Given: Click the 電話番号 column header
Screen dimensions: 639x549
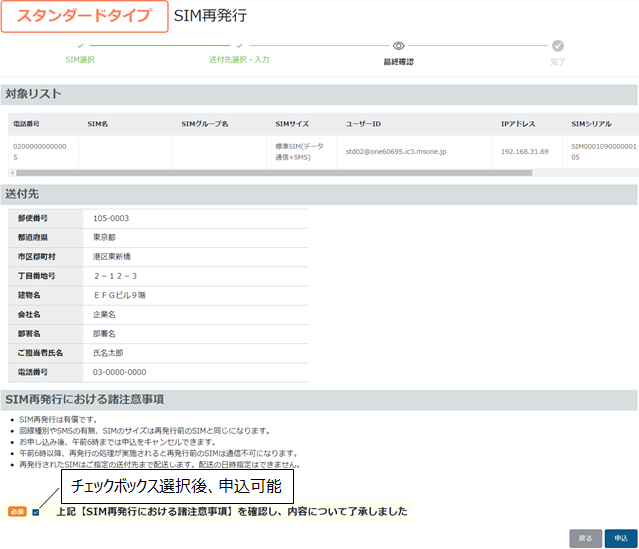Looking at the screenshot, I should 26,124.
